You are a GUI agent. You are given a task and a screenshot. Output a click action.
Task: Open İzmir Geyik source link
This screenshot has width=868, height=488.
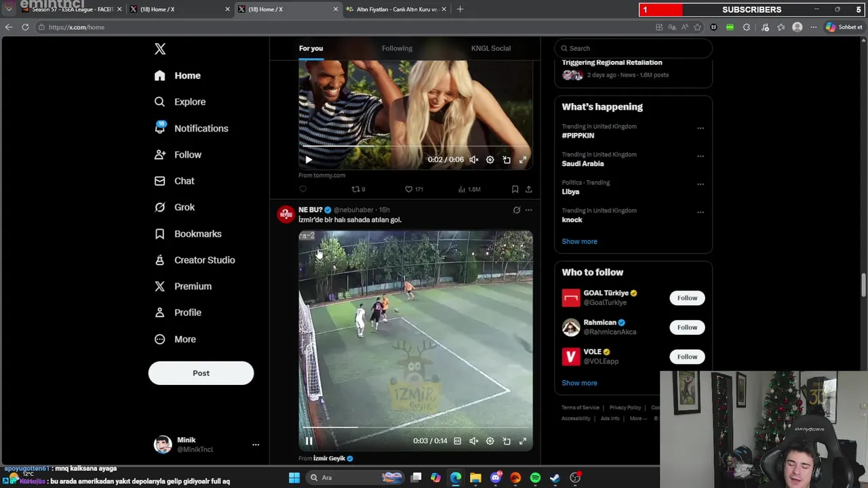coord(333,459)
